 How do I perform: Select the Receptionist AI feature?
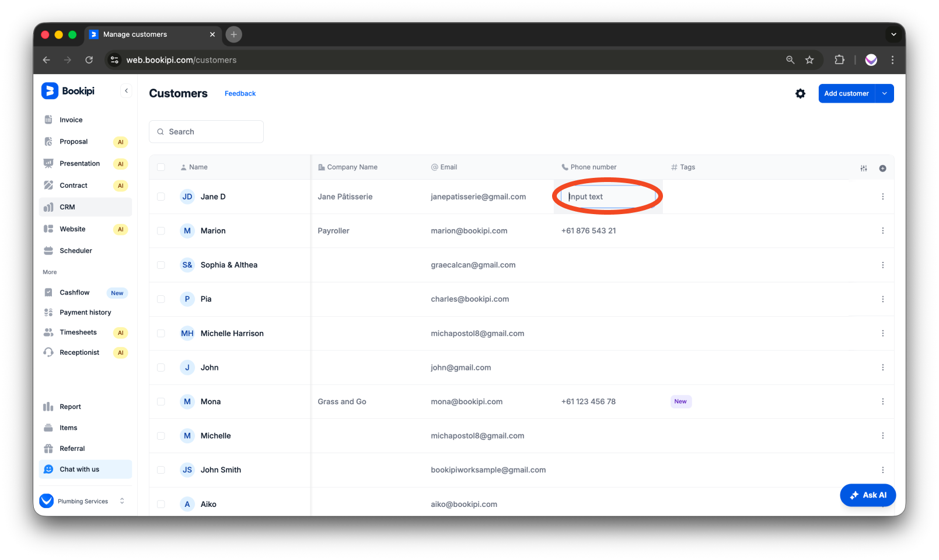tap(80, 352)
